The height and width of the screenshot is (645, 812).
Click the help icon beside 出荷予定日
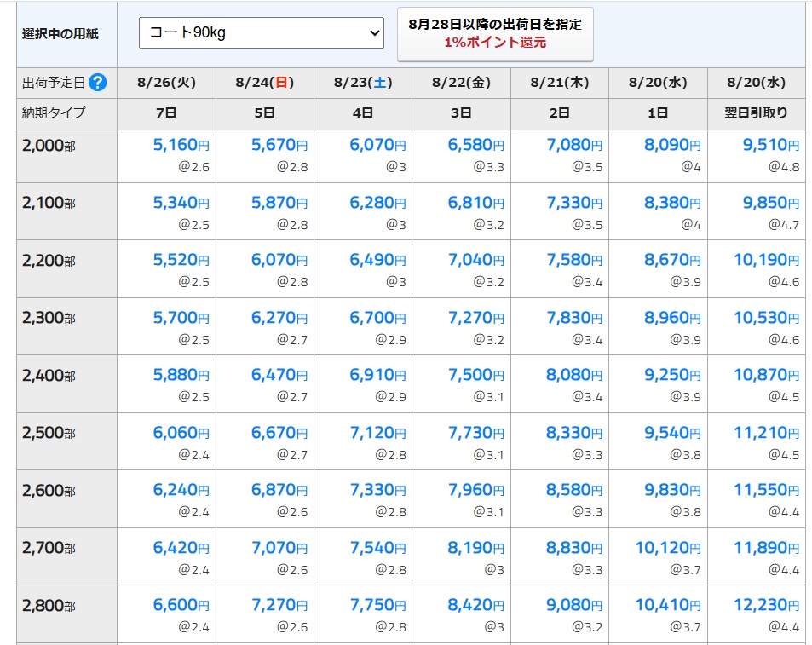[98, 83]
